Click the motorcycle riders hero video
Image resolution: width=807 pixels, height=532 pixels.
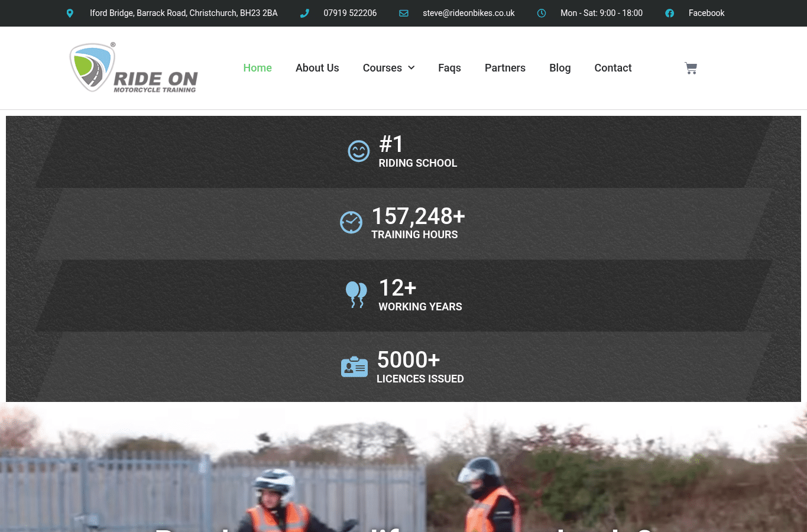coord(403,468)
